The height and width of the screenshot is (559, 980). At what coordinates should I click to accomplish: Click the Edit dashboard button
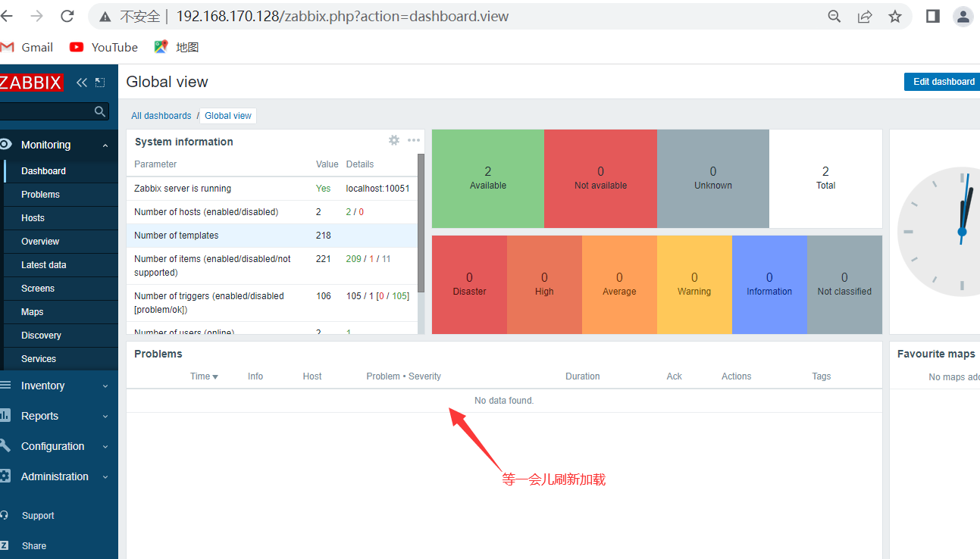tap(942, 82)
